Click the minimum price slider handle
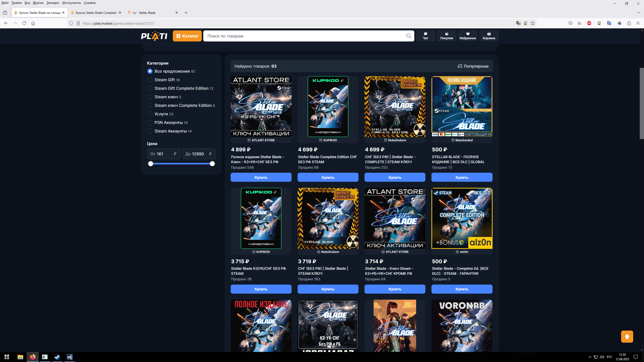Image resolution: width=644 pixels, height=362 pixels. pos(150,164)
